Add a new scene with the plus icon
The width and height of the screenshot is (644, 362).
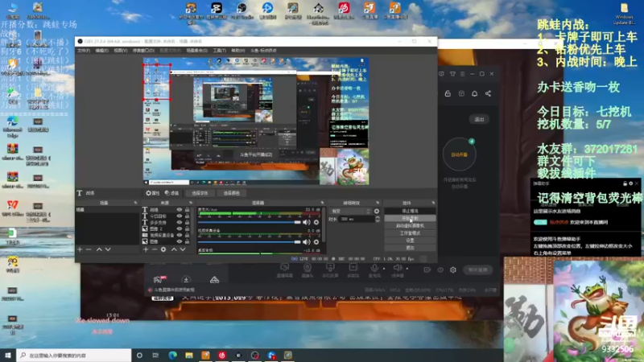click(80, 249)
